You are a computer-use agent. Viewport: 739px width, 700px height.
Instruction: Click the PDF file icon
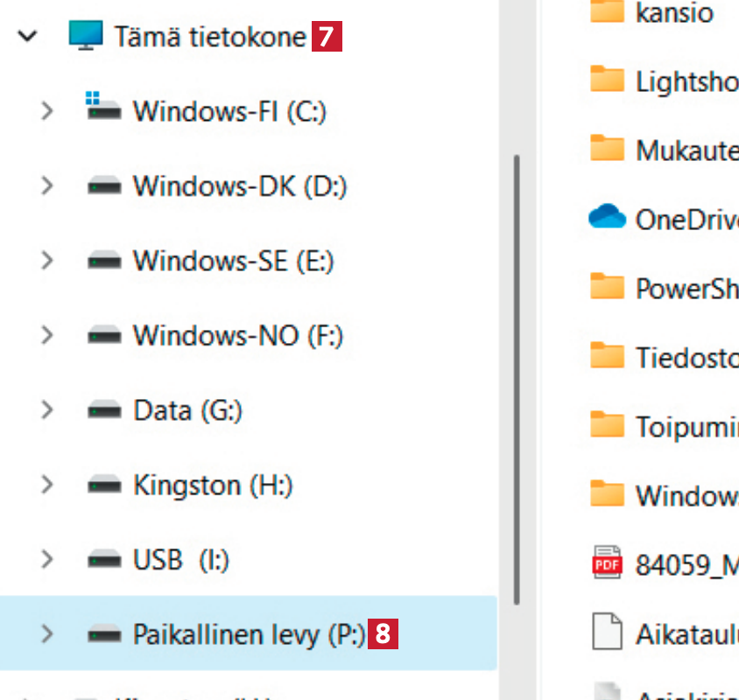(606, 563)
